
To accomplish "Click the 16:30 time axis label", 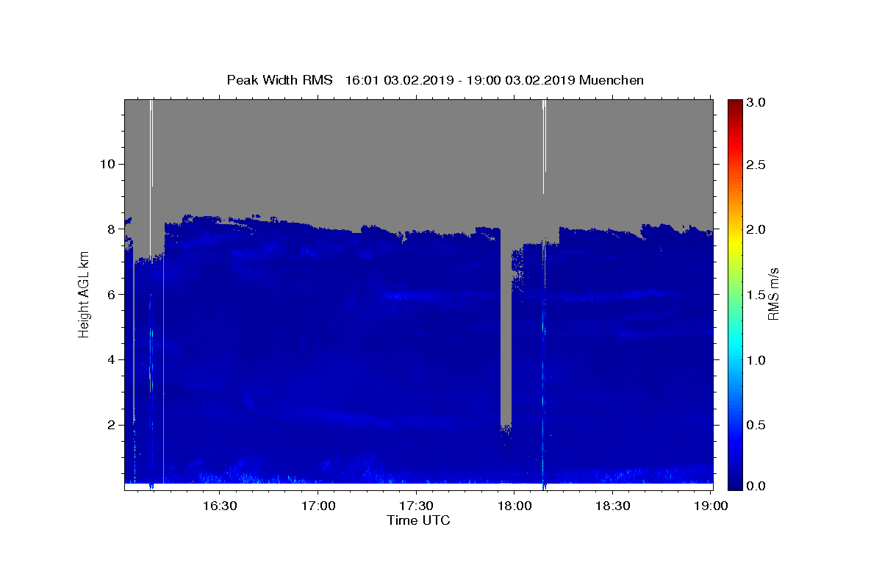I will click(220, 506).
